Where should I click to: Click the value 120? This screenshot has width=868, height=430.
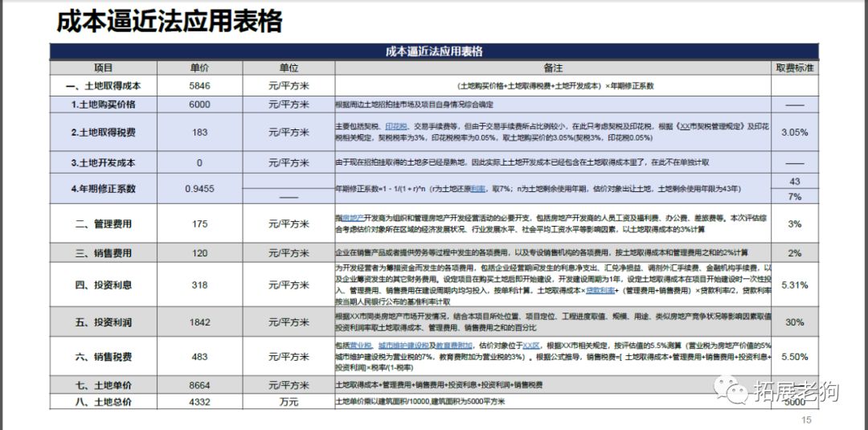tap(200, 253)
